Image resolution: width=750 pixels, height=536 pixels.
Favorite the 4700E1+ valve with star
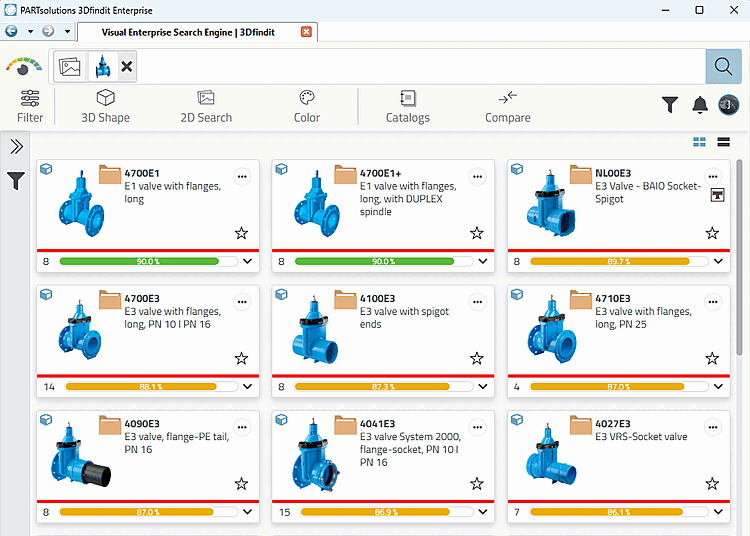(477, 233)
